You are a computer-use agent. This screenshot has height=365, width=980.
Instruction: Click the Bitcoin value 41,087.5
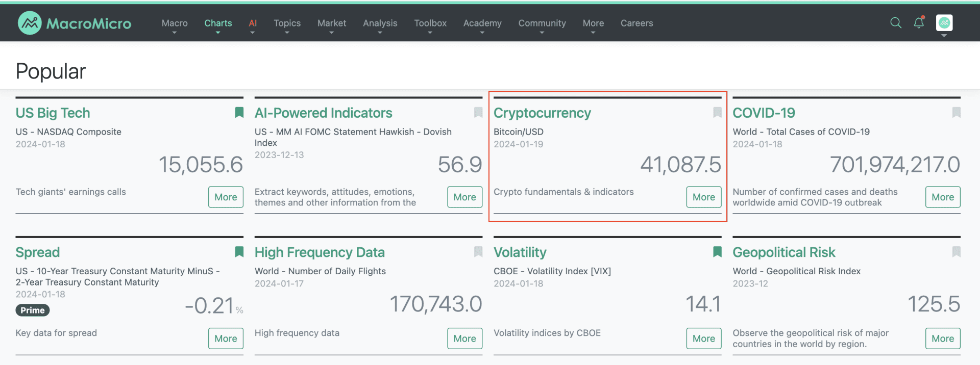(x=681, y=165)
